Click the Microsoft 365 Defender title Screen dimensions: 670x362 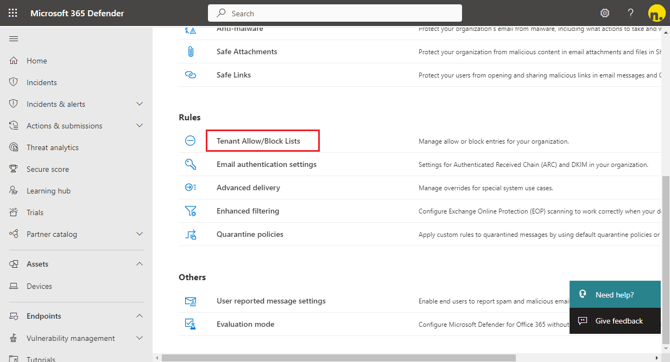(x=77, y=13)
